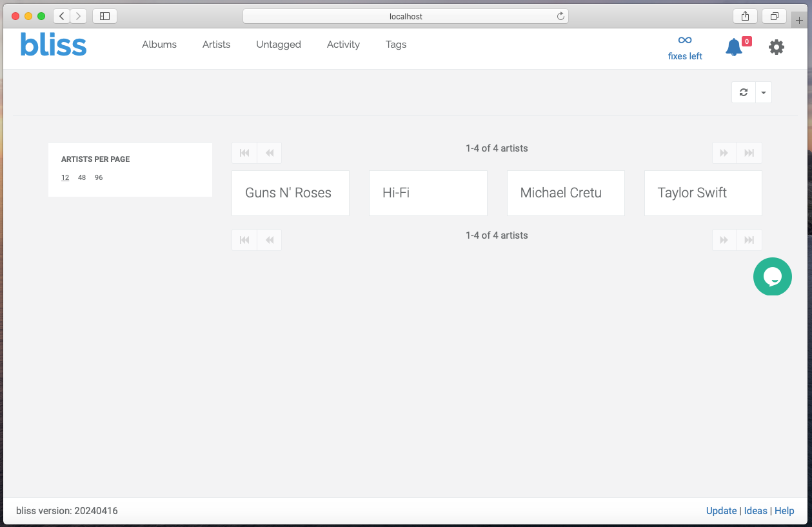
Task: Select 96 artists per page
Action: (99, 177)
